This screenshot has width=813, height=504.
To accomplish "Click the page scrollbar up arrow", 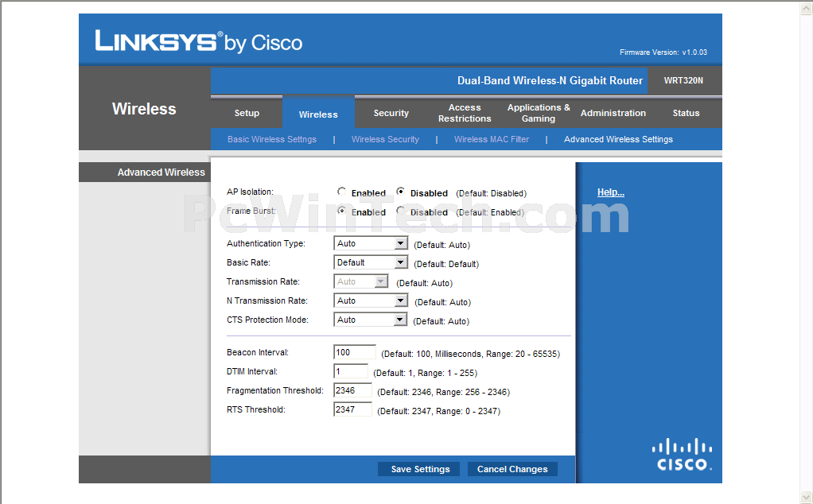I will pos(807,7).
